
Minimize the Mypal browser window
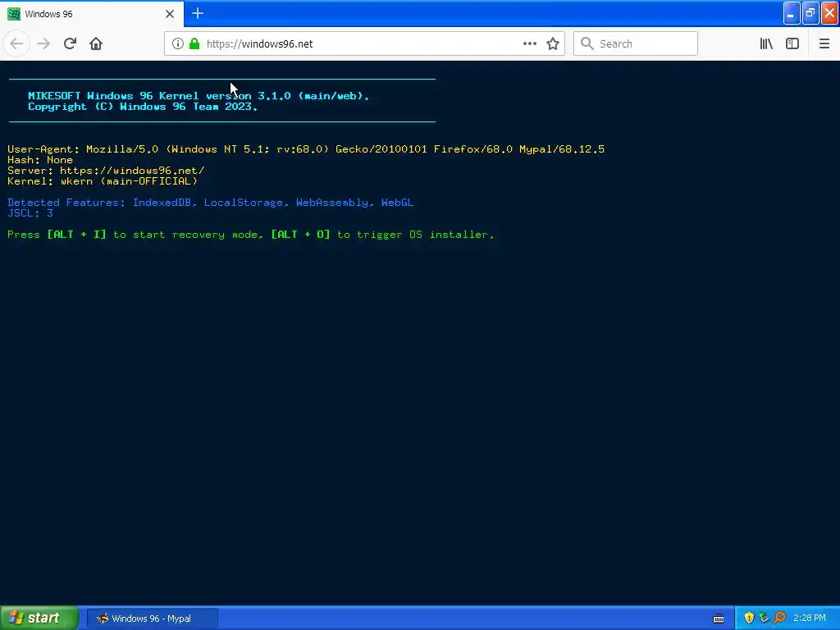pyautogui.click(x=792, y=13)
